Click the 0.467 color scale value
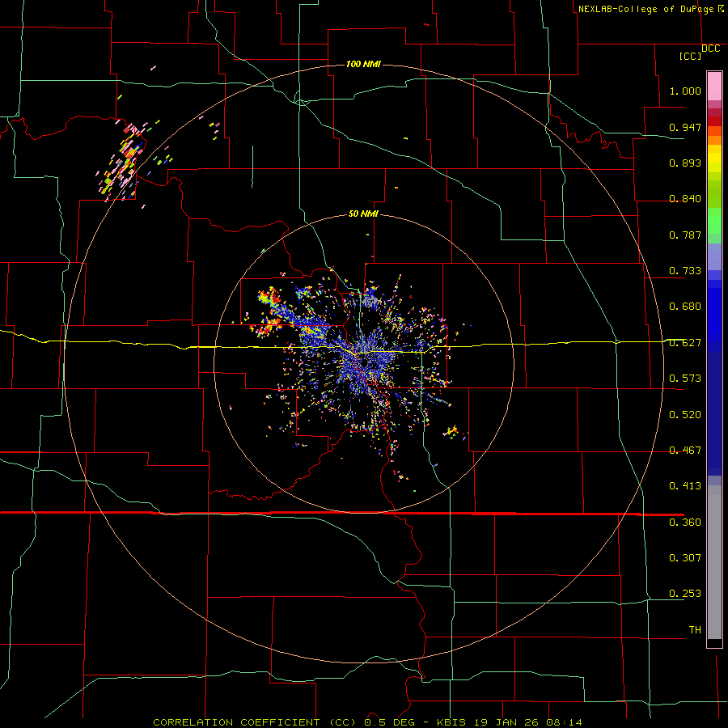The width and height of the screenshot is (728, 728). pos(685,451)
